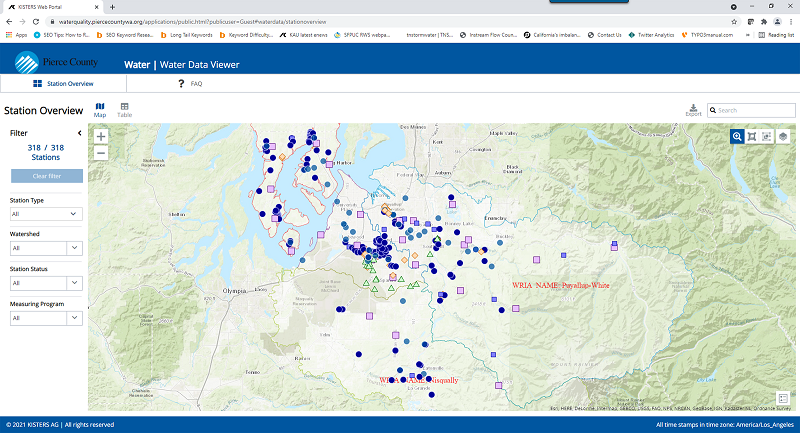Screen dimensions: 800x433
Task: Activate the zoom magnifier map tool
Action: point(737,136)
